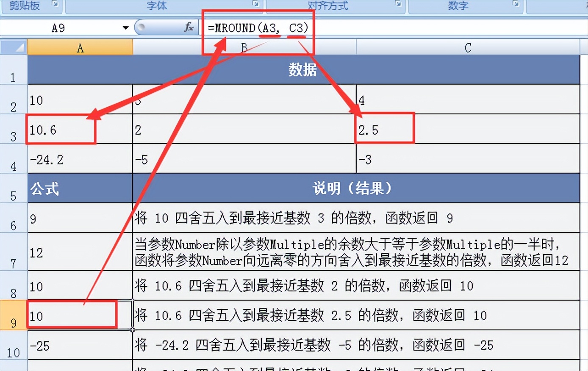The height and width of the screenshot is (371, 588).
Task: Open the Number group dialog launcher
Action: click(516, 4)
